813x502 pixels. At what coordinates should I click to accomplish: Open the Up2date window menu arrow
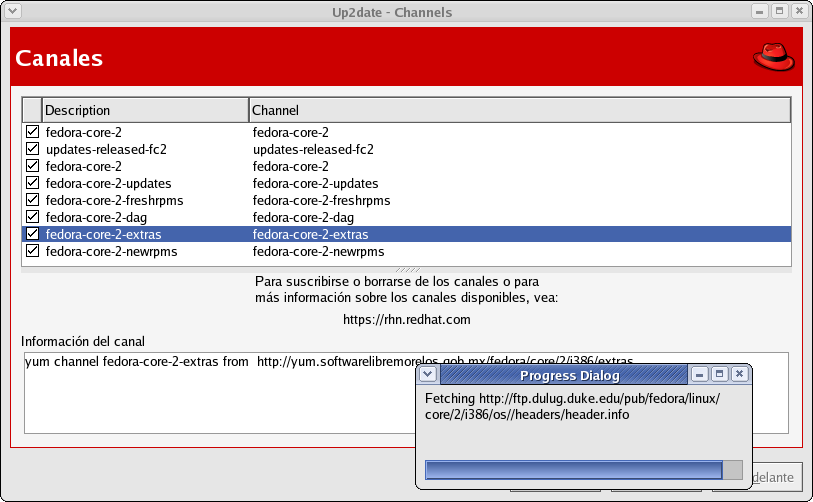point(13,11)
